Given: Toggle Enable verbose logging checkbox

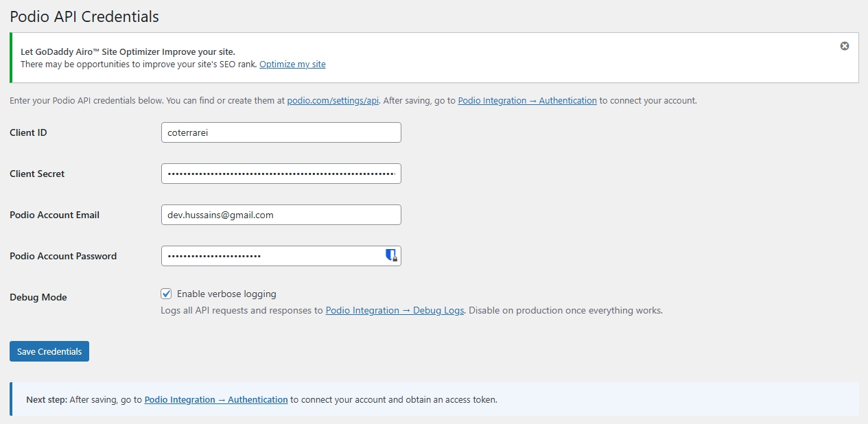Looking at the screenshot, I should coord(166,294).
